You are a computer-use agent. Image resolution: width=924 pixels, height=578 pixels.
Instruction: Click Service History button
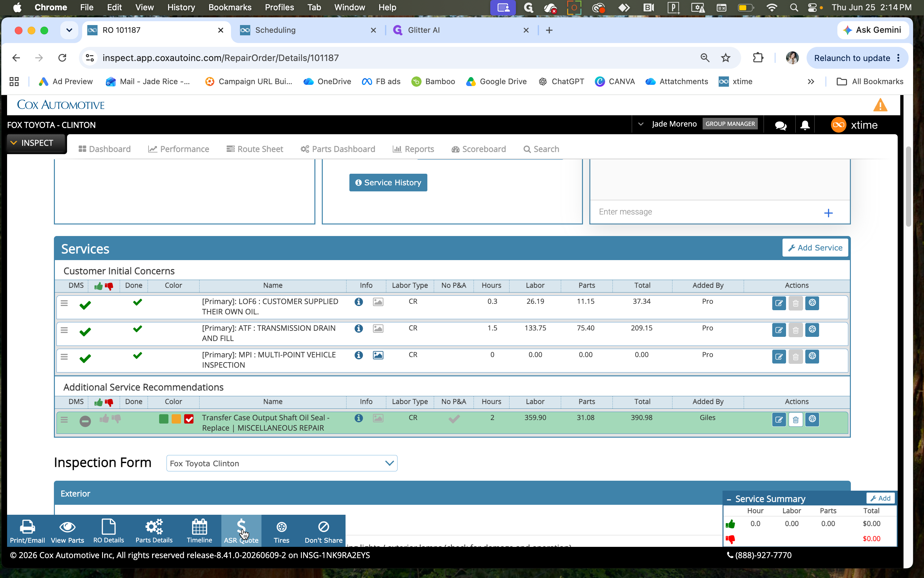click(388, 183)
